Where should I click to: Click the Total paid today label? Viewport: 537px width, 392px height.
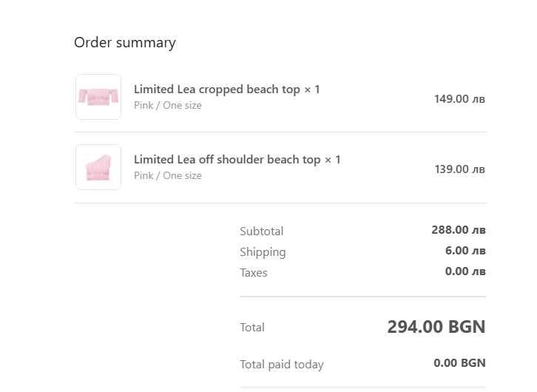pyautogui.click(x=282, y=365)
